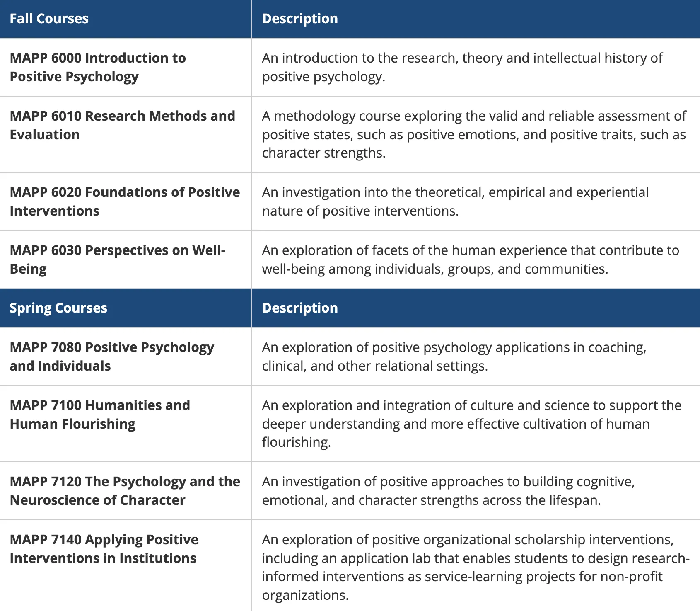
Task: Click the description for MAPP 6000
Action: coord(462,67)
